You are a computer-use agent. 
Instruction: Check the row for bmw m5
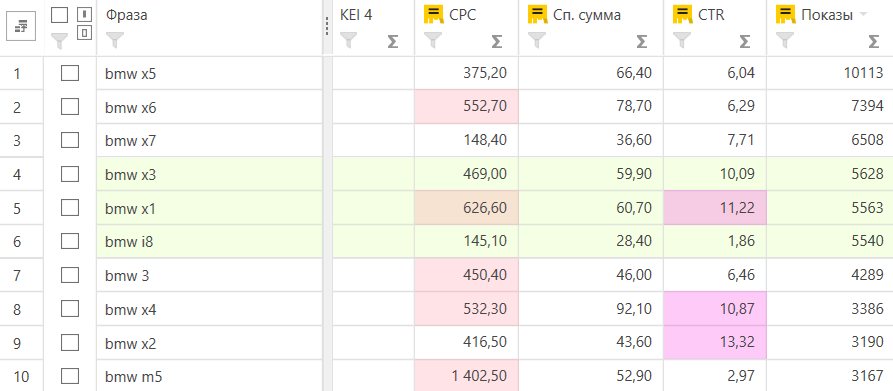coord(70,376)
